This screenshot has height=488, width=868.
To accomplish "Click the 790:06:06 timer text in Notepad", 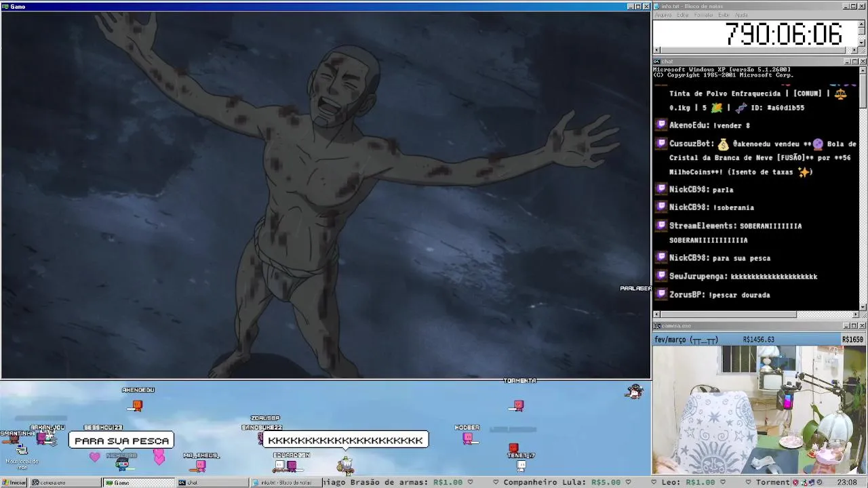I will 783,34.
